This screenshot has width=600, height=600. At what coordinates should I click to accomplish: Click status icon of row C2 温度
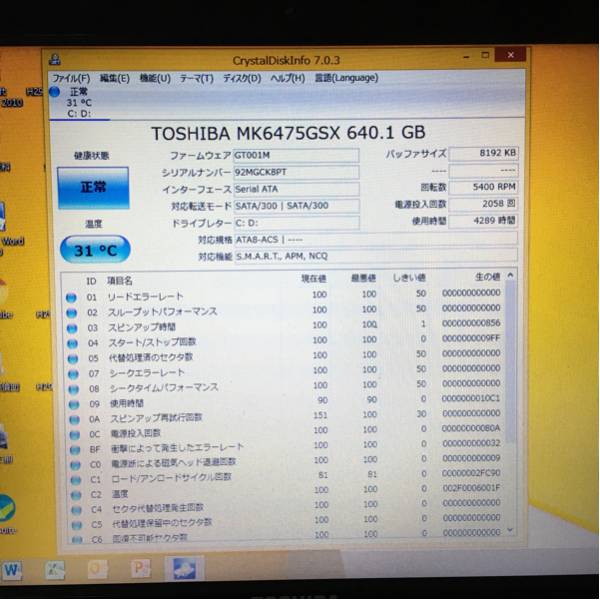pos(76,495)
